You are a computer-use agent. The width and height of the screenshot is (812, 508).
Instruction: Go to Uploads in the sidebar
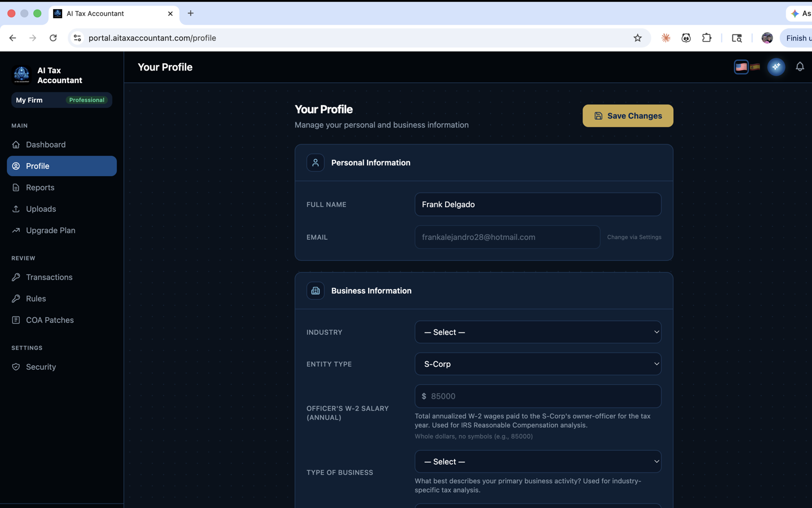[61, 209]
